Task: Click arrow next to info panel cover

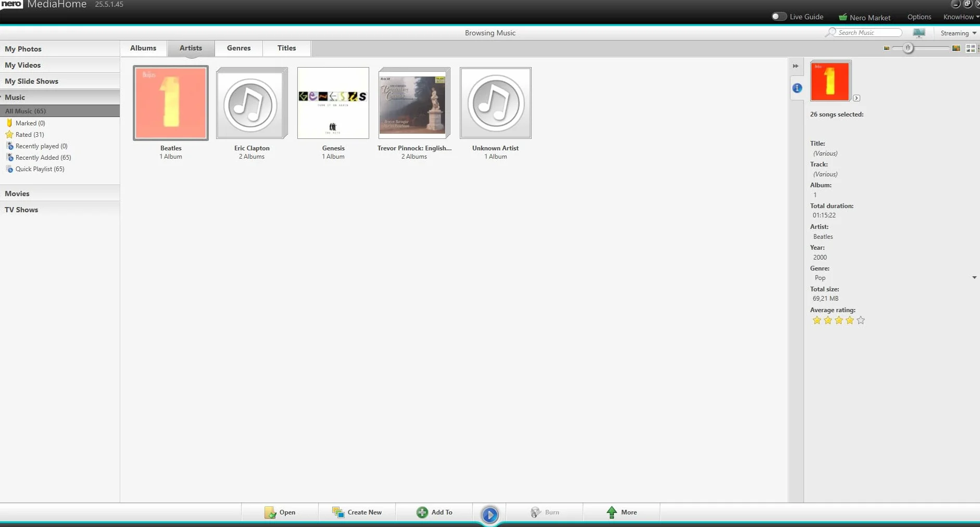Action: click(x=857, y=98)
